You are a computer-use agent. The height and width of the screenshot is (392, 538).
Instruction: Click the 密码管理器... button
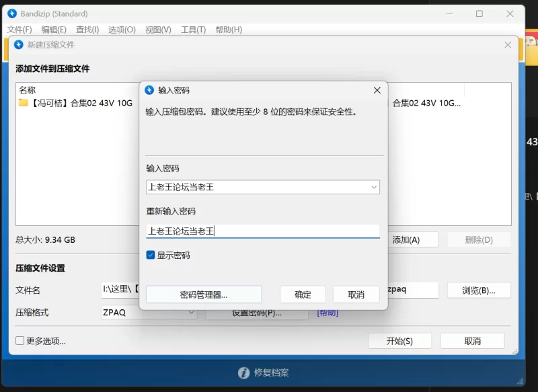coord(204,295)
